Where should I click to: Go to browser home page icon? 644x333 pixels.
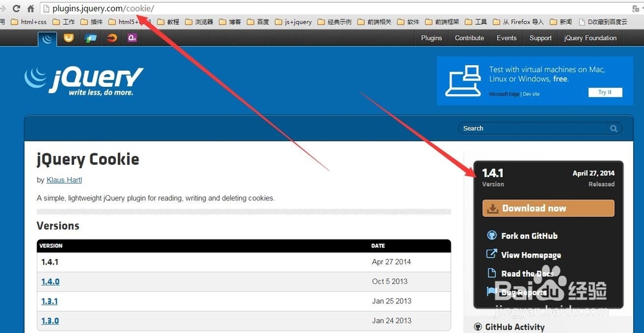pyautogui.click(x=30, y=8)
